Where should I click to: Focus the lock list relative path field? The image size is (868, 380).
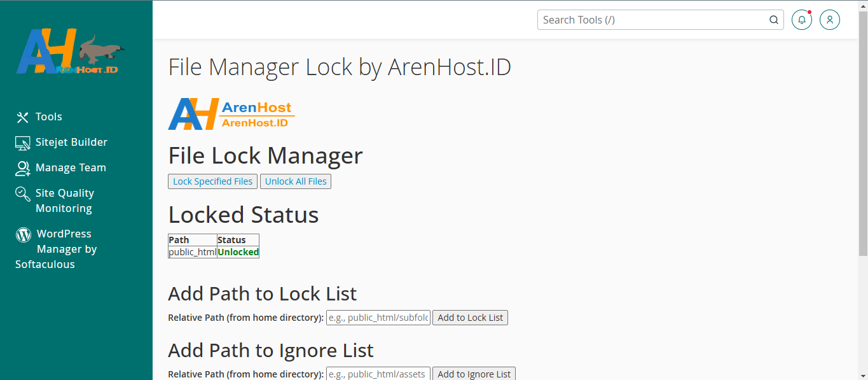click(378, 318)
